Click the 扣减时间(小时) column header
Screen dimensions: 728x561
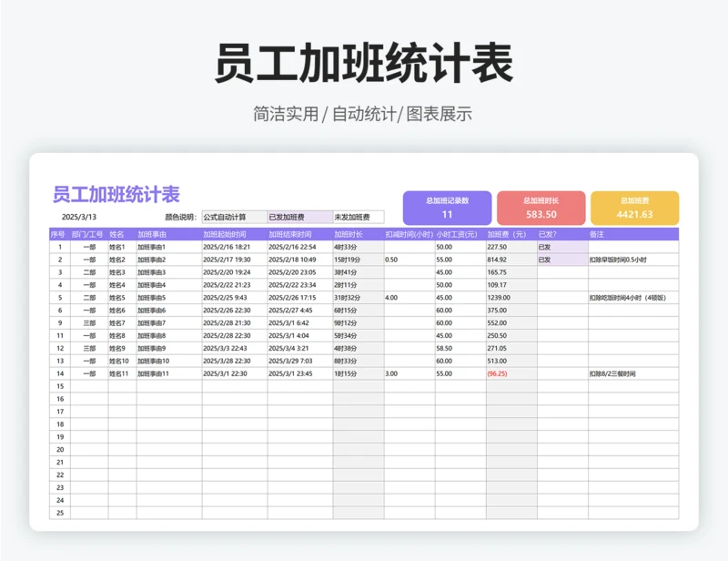coord(409,234)
